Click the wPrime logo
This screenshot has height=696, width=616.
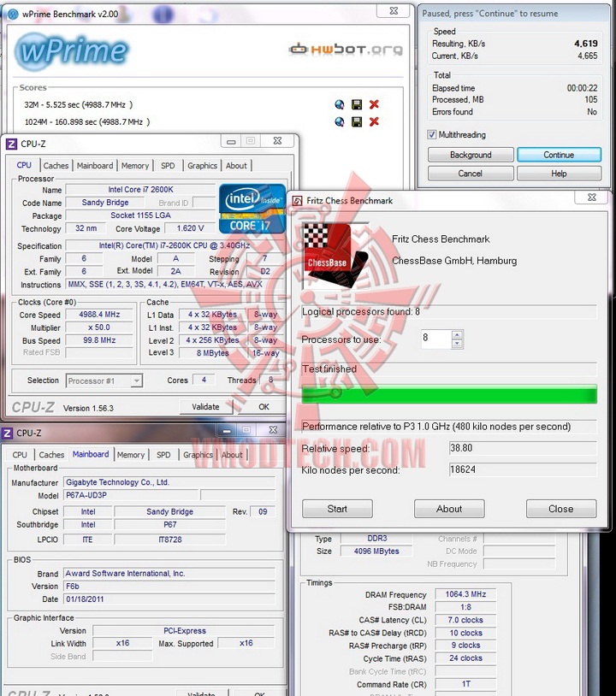pyautogui.click(x=72, y=50)
